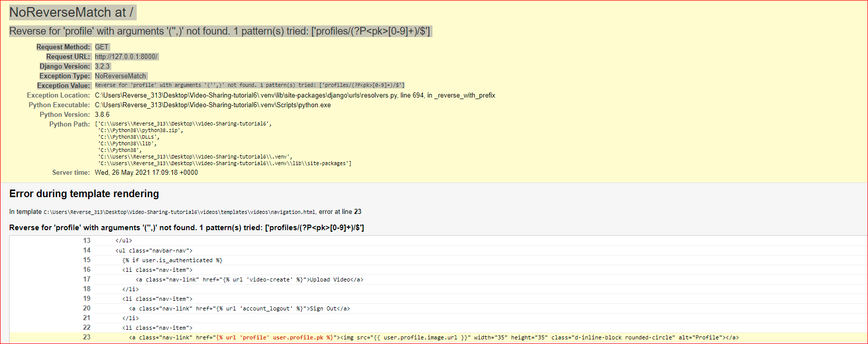Click Python Path entry Python38\\lib

point(128,144)
